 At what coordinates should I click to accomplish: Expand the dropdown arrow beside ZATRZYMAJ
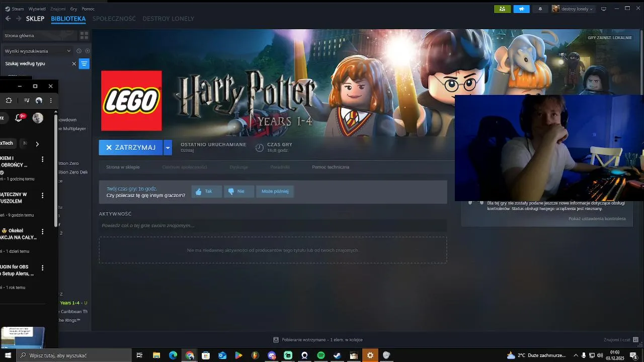(x=168, y=147)
